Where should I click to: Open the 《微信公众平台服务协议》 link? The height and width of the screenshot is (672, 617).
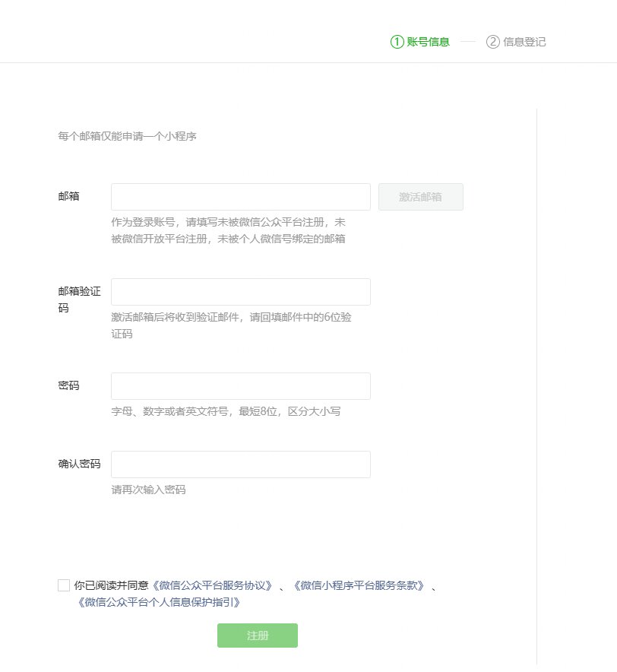(x=213, y=585)
